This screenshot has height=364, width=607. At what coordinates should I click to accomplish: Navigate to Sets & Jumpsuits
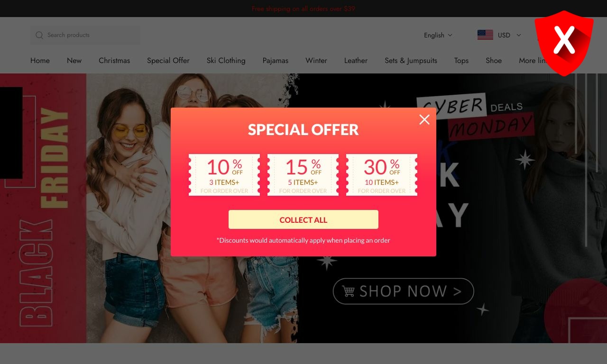411,61
